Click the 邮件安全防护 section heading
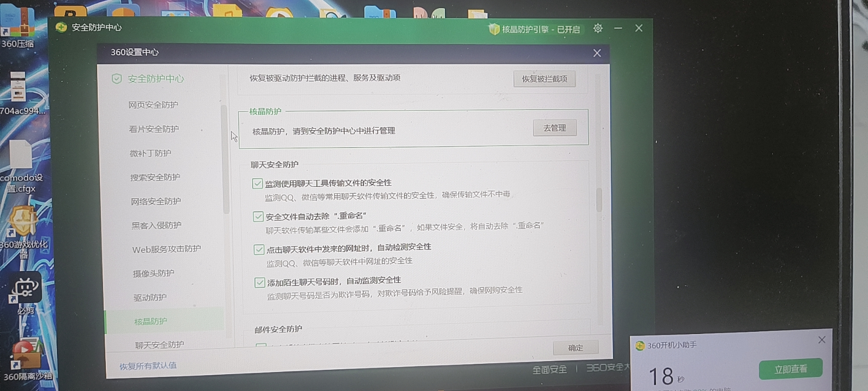 [x=278, y=329]
